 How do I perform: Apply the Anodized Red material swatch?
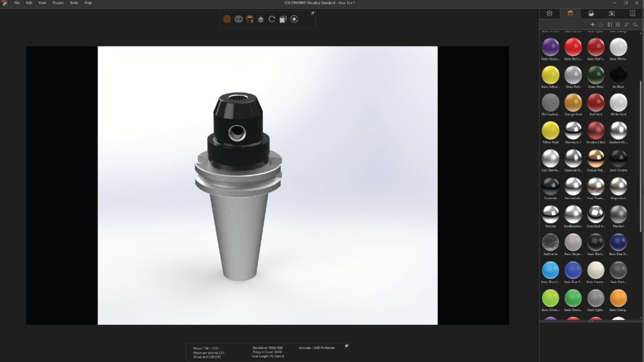tap(595, 131)
